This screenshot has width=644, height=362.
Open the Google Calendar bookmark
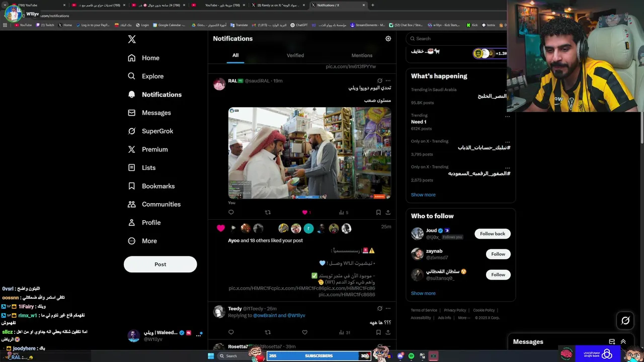click(169, 25)
